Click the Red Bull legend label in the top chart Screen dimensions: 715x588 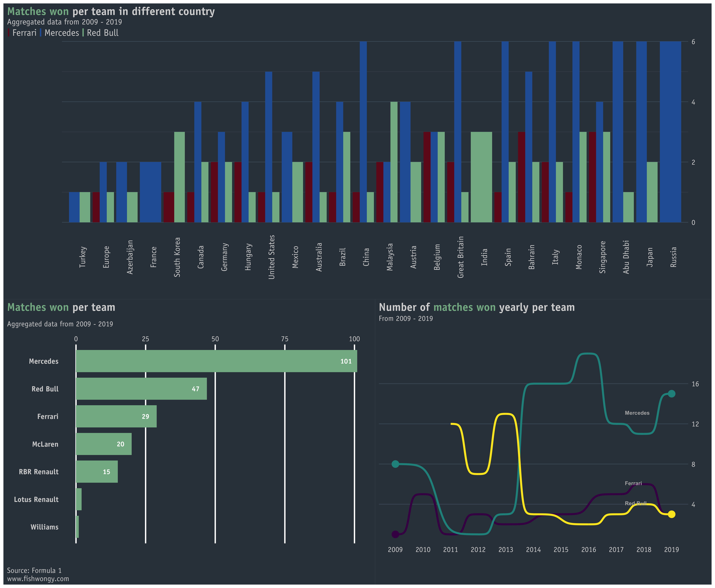coord(103,33)
